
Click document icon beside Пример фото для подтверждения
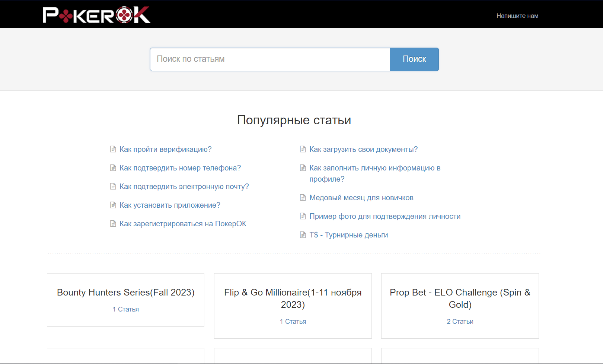[x=303, y=216]
